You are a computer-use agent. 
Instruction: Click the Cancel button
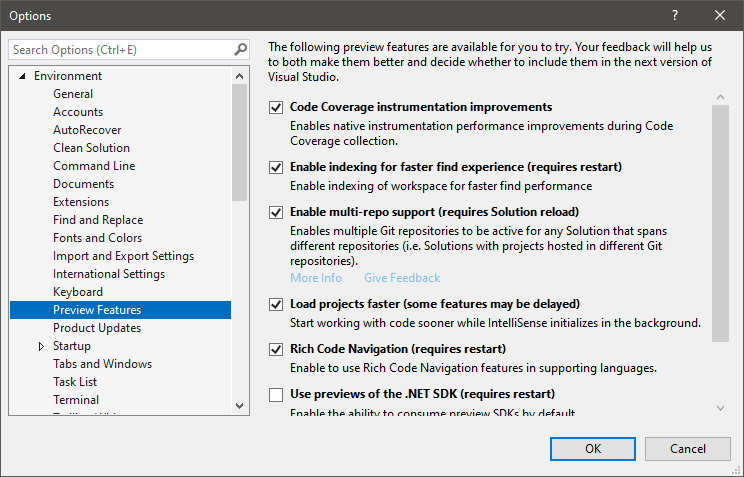click(x=688, y=449)
